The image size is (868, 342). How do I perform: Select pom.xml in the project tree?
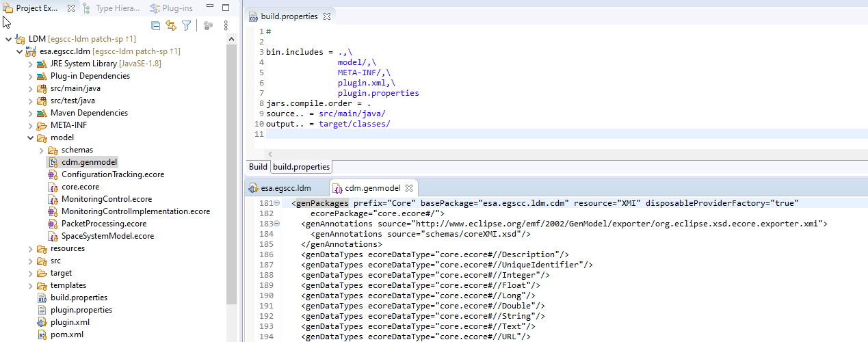pos(66,334)
